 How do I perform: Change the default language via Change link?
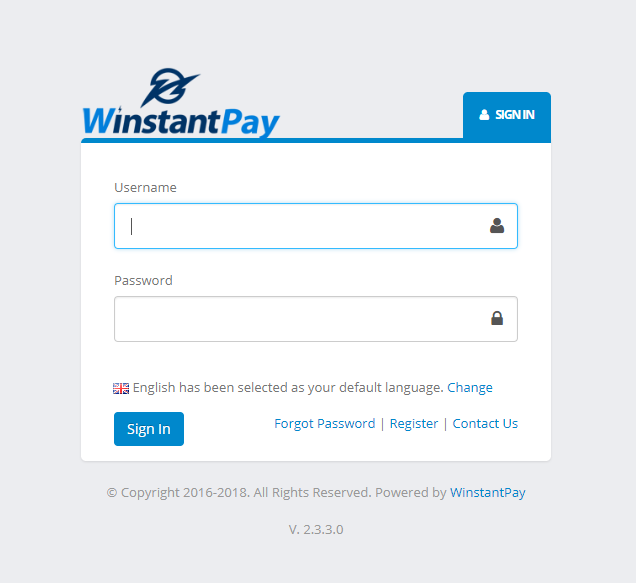(470, 387)
